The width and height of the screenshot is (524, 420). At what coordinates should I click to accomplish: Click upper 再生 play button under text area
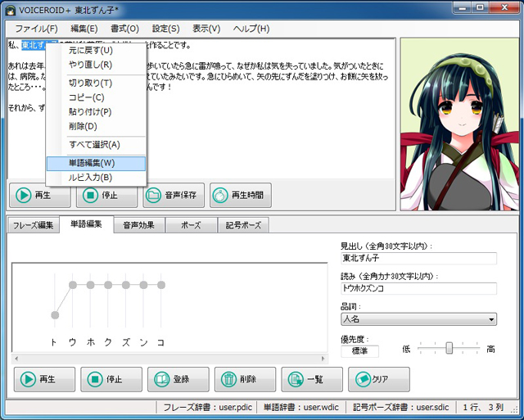tap(40, 195)
